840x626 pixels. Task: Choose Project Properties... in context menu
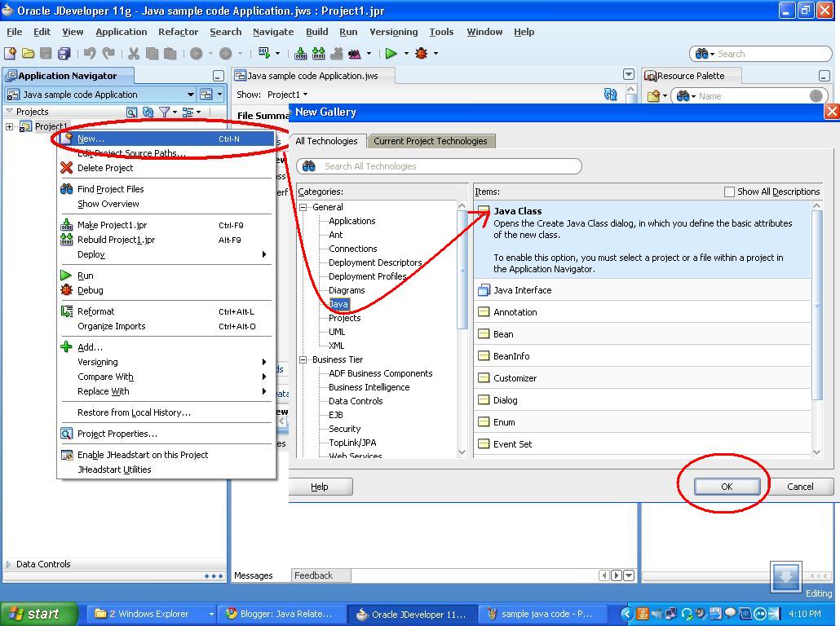[x=166, y=434]
